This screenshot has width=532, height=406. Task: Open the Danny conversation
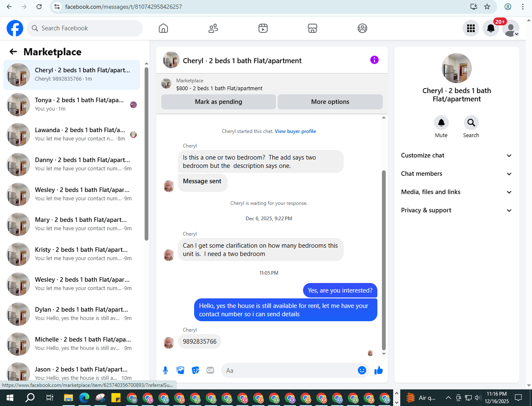[71, 165]
